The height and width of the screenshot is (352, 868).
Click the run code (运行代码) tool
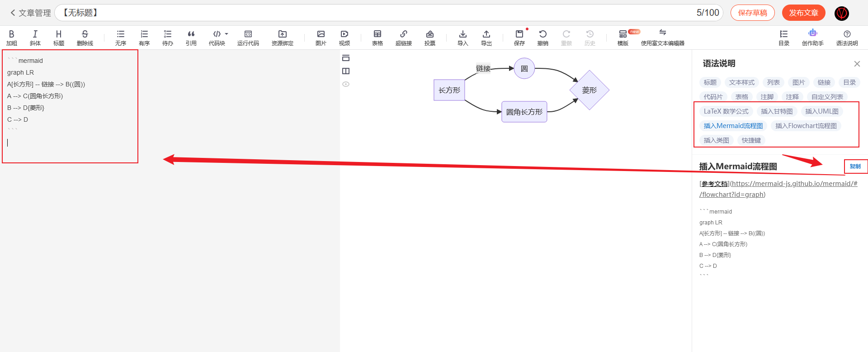point(248,38)
